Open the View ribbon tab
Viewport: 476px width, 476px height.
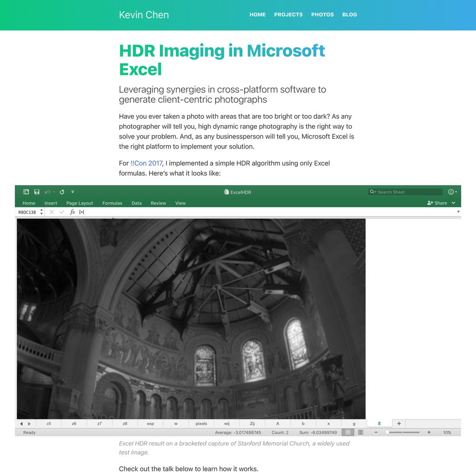(180, 203)
